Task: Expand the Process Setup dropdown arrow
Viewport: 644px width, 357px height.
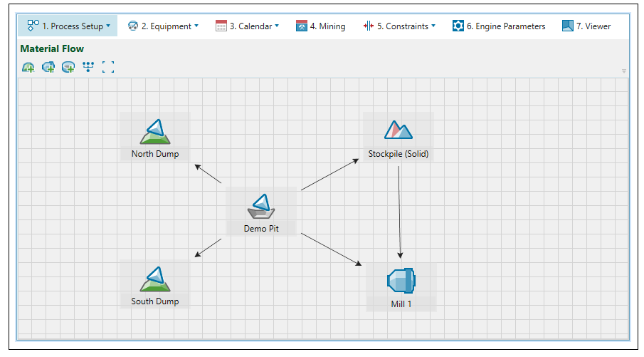Action: point(108,26)
